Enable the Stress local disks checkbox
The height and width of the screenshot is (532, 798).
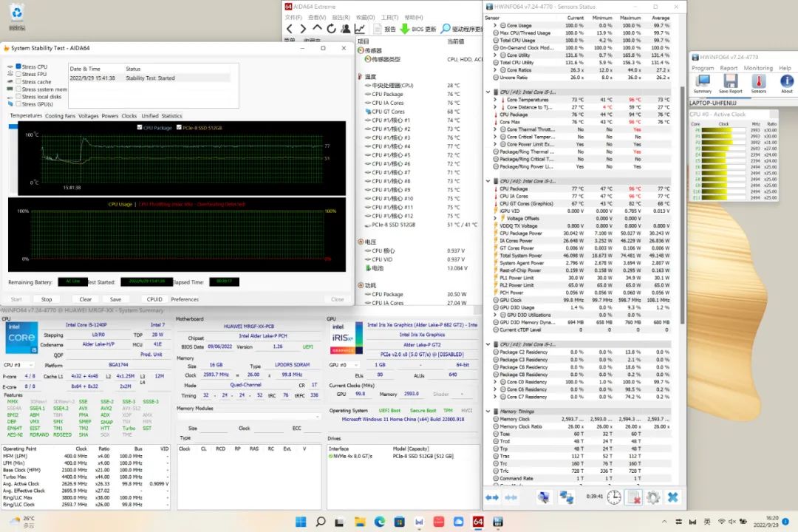18,97
